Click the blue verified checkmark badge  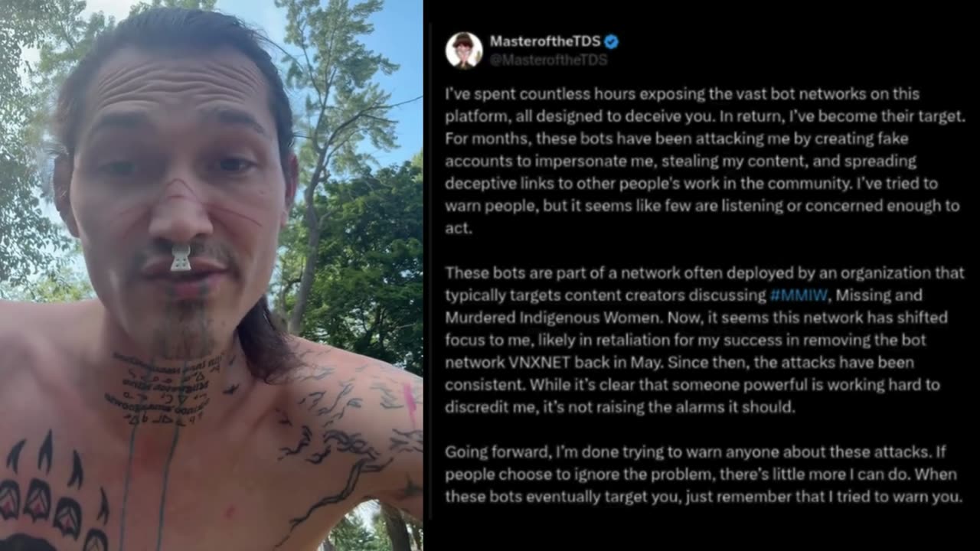pyautogui.click(x=612, y=41)
